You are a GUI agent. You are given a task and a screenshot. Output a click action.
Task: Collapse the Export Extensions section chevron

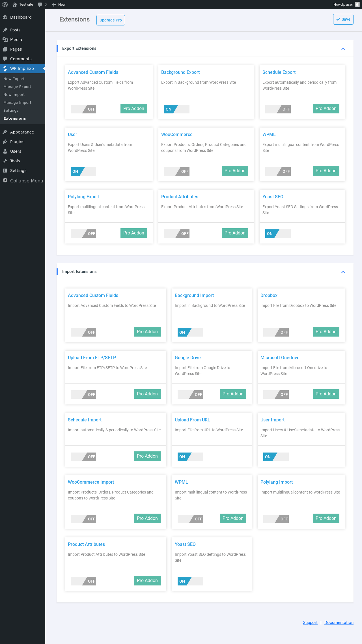[x=343, y=49]
